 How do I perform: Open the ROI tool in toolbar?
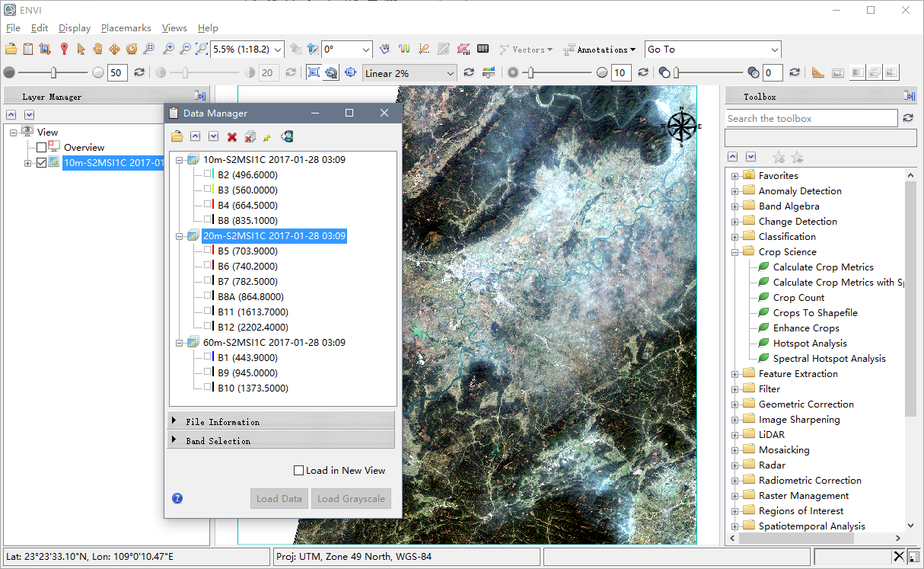464,50
